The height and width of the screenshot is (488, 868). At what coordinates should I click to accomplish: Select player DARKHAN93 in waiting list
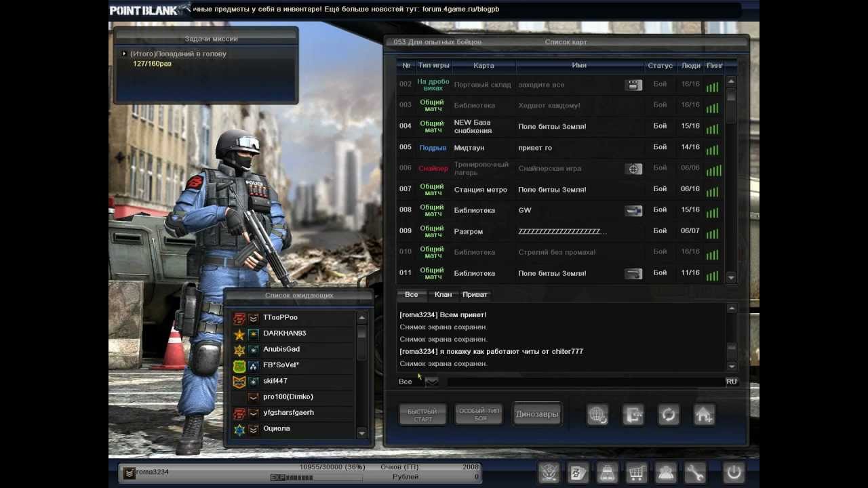[x=293, y=333]
